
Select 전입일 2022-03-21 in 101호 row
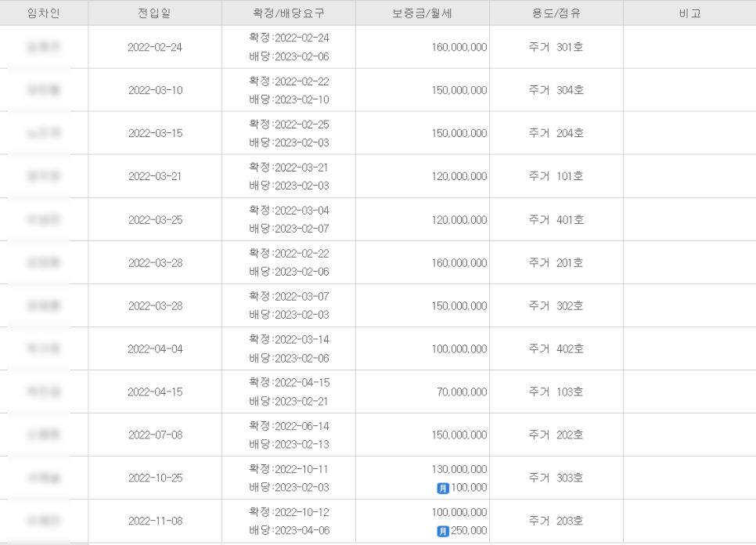(x=155, y=176)
